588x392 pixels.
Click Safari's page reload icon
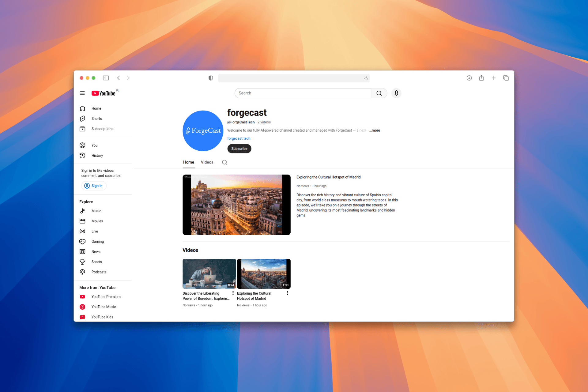click(x=366, y=78)
